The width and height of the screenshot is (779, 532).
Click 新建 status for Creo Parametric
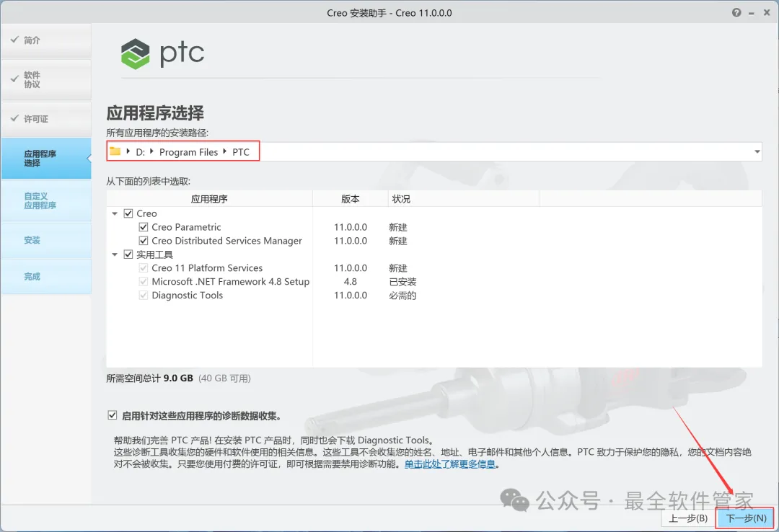pos(398,228)
